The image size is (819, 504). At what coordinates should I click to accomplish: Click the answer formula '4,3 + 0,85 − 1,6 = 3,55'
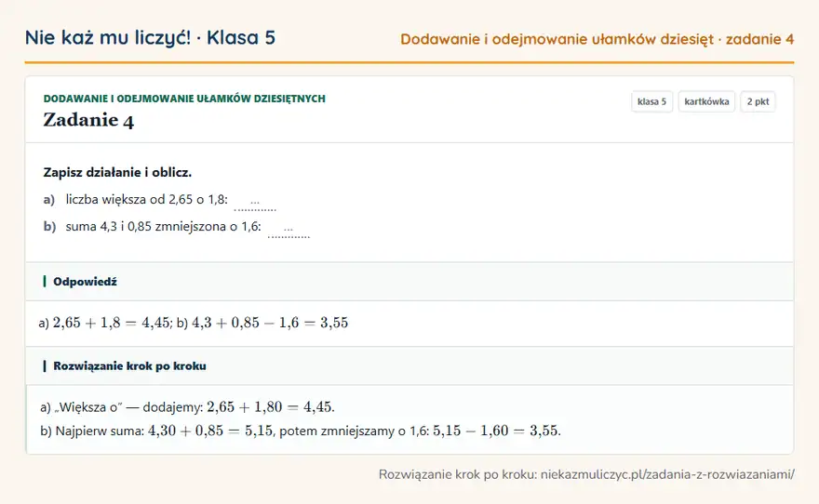point(270,323)
